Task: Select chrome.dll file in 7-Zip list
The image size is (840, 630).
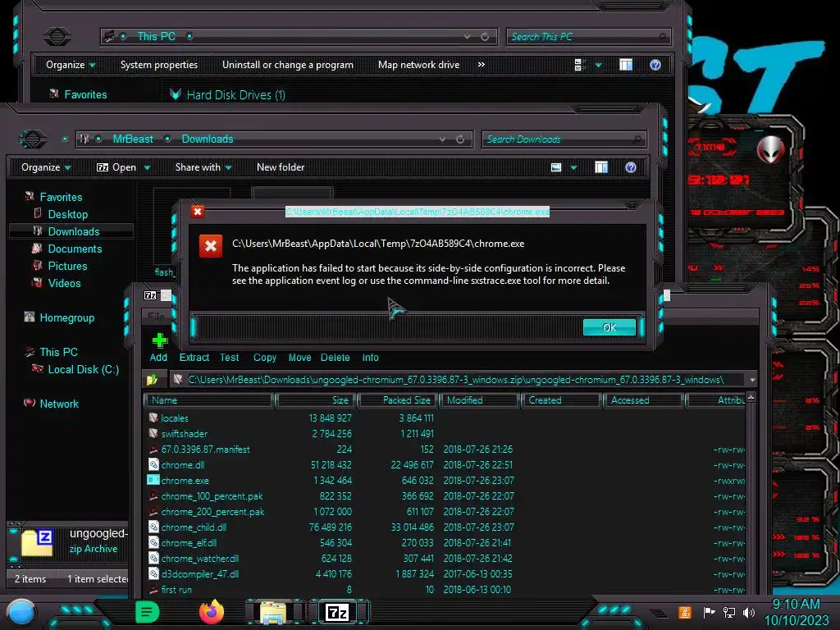Action: click(183, 464)
